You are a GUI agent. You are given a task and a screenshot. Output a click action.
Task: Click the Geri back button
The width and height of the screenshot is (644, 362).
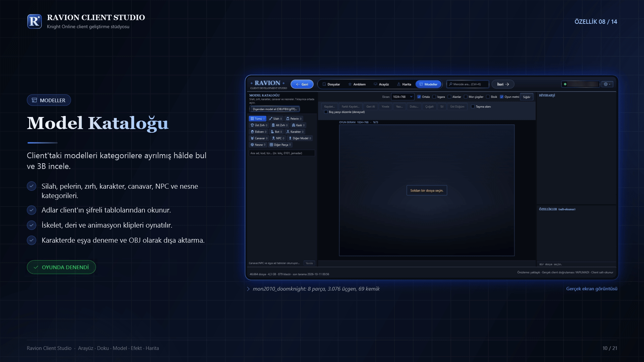tap(302, 84)
